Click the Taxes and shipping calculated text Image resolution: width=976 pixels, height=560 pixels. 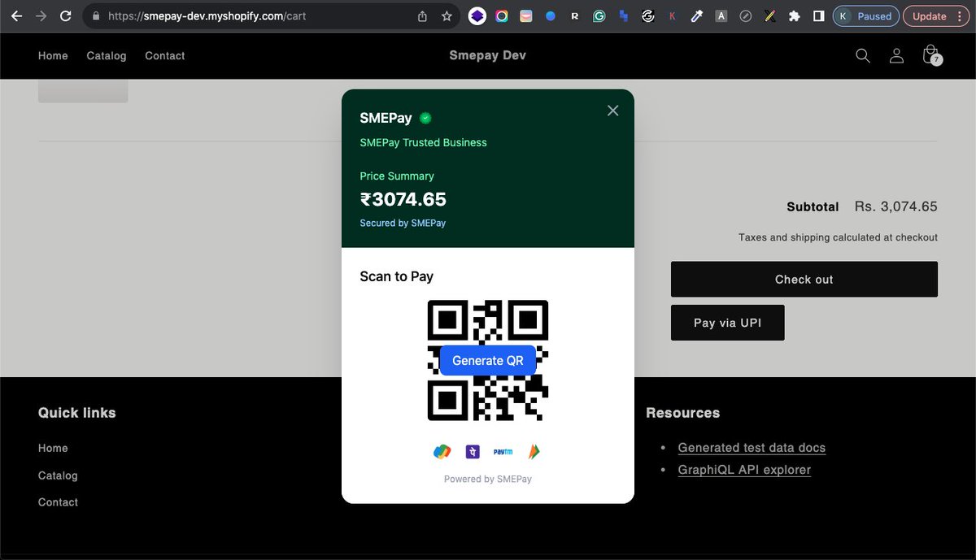[839, 237]
